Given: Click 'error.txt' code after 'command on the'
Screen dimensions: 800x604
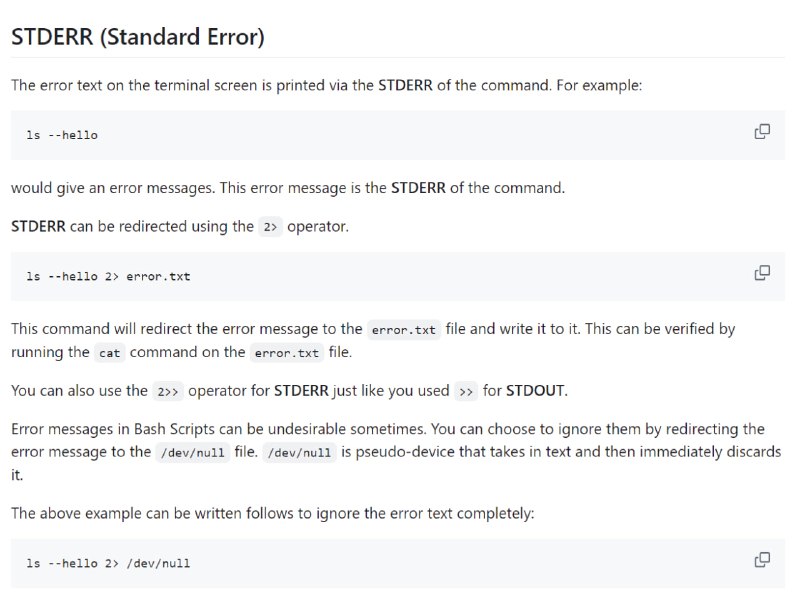Looking at the screenshot, I should [287, 353].
